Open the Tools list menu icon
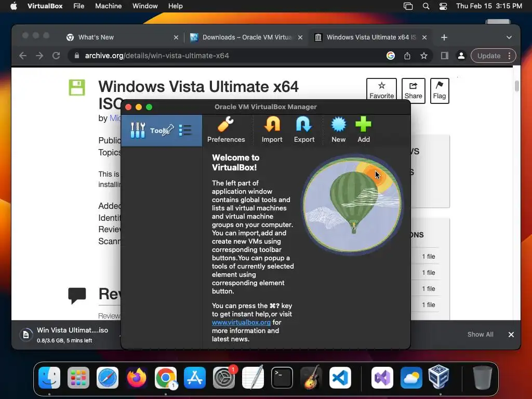The image size is (532, 399). (185, 130)
